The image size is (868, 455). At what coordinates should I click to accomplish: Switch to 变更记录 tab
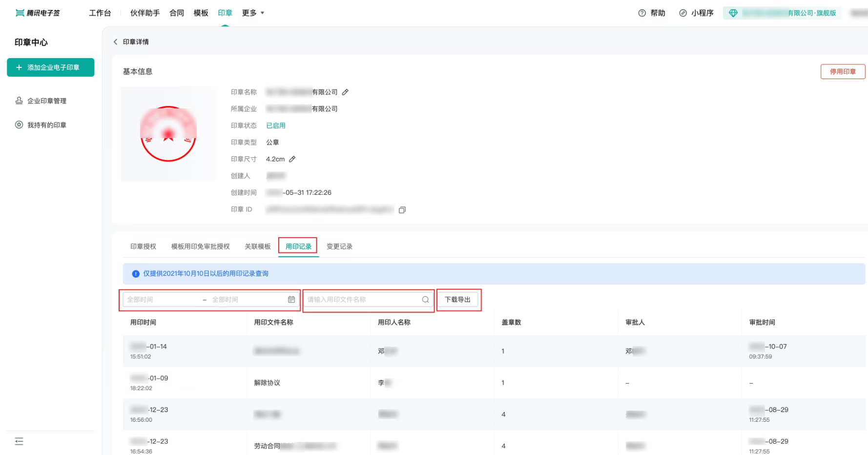[x=339, y=247]
